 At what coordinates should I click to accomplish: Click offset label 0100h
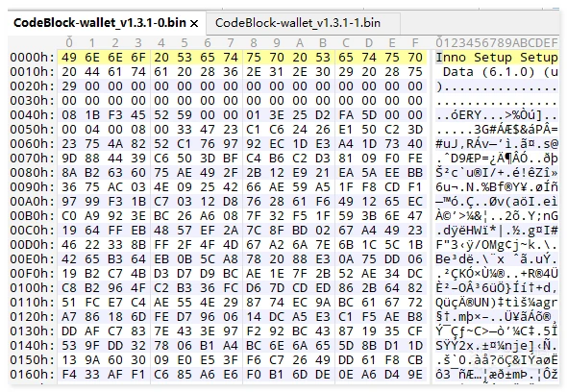pyautogui.click(x=32, y=288)
